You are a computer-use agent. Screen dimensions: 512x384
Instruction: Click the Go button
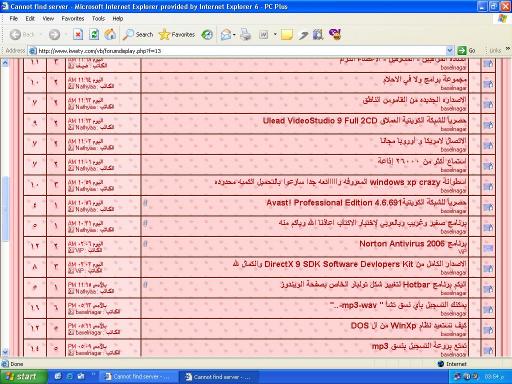click(467, 51)
